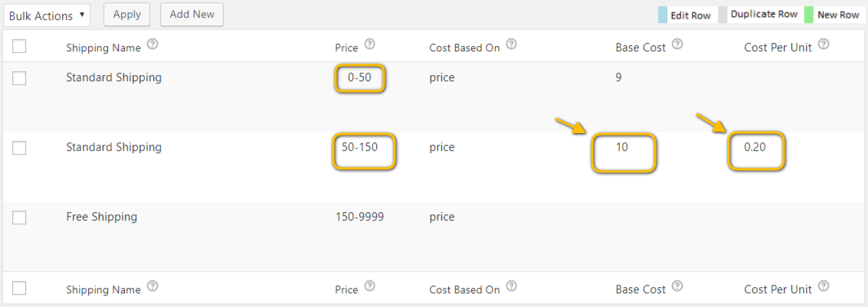
Task: Click help icon next to bottom Shipping Name footer
Action: (152, 286)
